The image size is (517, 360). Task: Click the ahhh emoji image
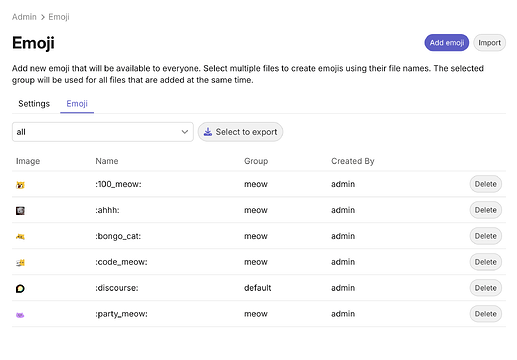[x=20, y=211]
